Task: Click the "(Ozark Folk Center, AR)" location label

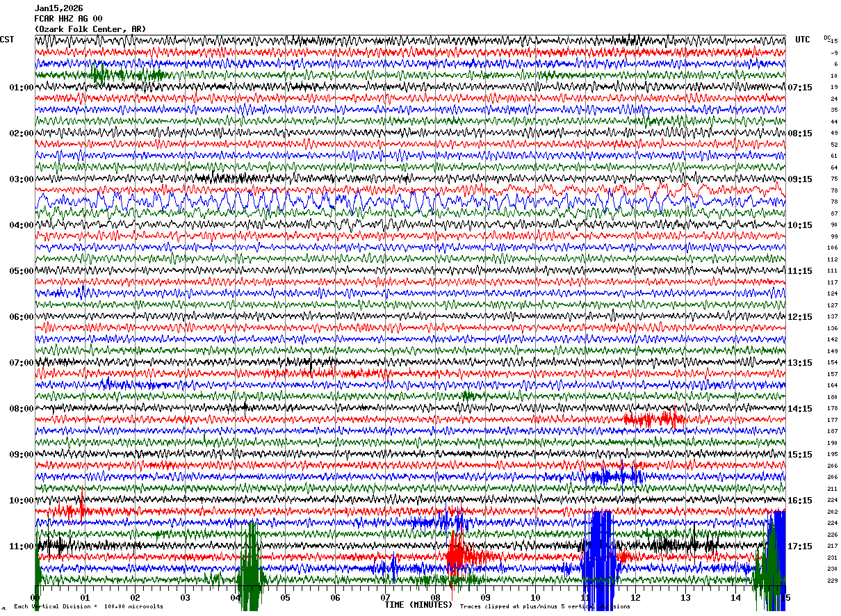Action: click(x=90, y=29)
